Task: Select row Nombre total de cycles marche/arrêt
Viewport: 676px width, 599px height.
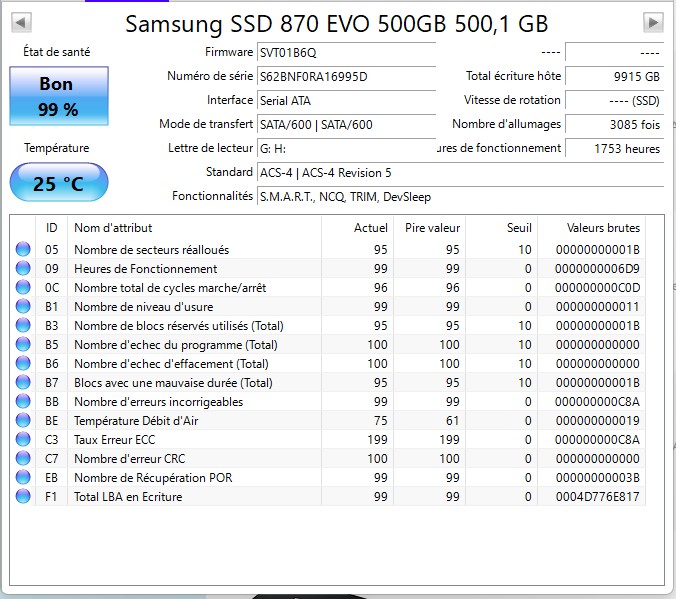Action: (x=328, y=287)
